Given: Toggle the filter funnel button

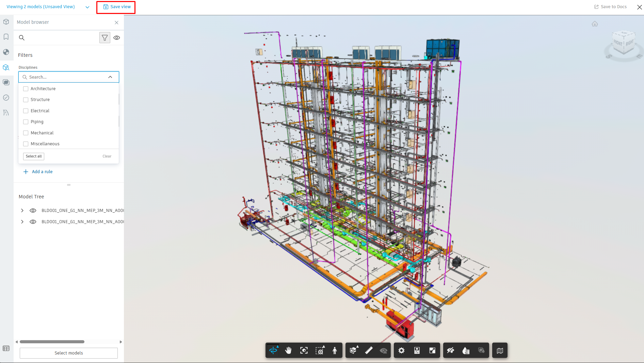Looking at the screenshot, I should [105, 38].
